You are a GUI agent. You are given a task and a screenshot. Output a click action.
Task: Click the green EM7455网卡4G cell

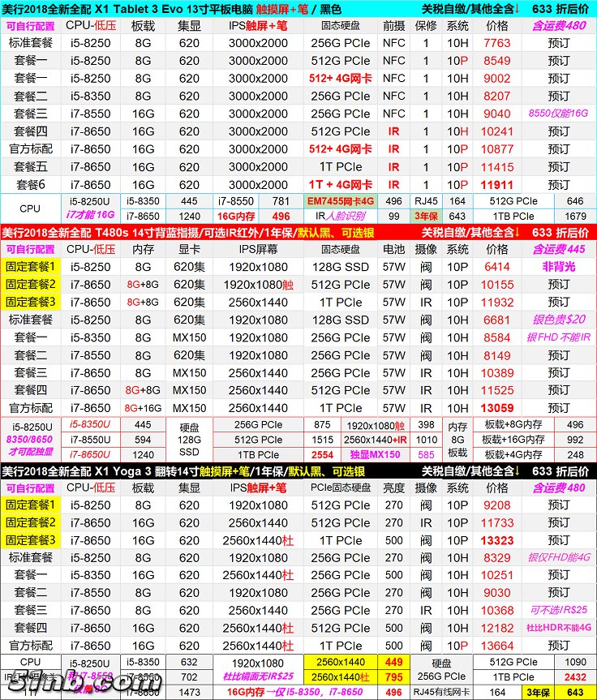click(341, 201)
